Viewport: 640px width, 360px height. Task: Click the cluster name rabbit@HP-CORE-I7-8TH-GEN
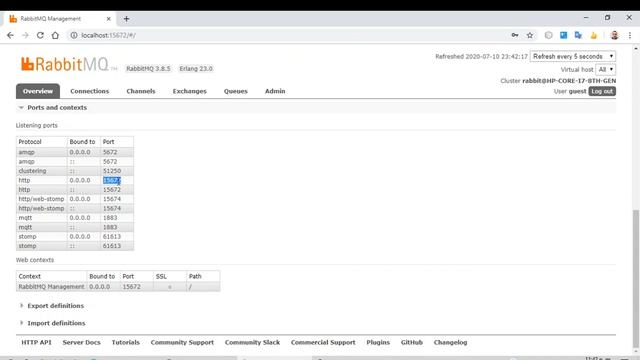tap(569, 81)
